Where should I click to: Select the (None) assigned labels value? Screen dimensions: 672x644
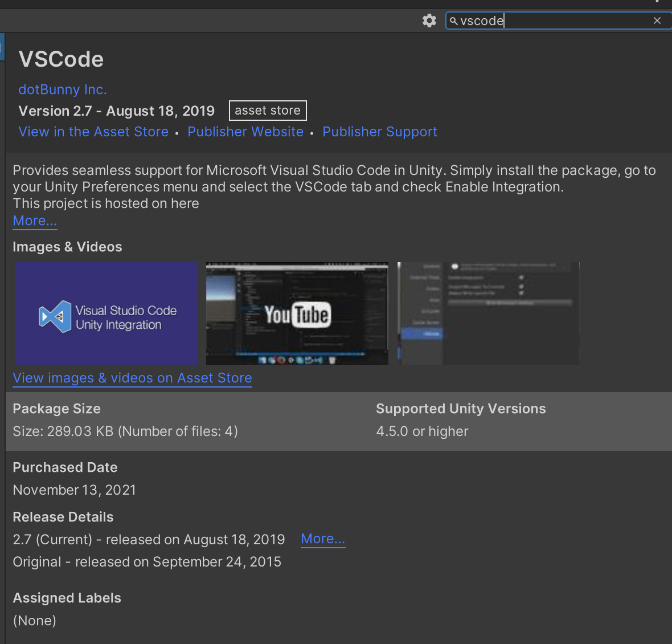pyautogui.click(x=35, y=621)
